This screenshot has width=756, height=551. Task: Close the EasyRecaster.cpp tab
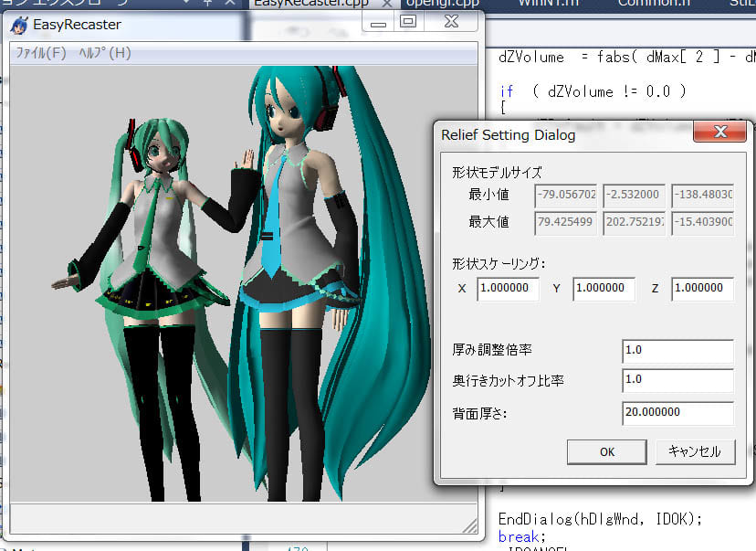(387, 4)
